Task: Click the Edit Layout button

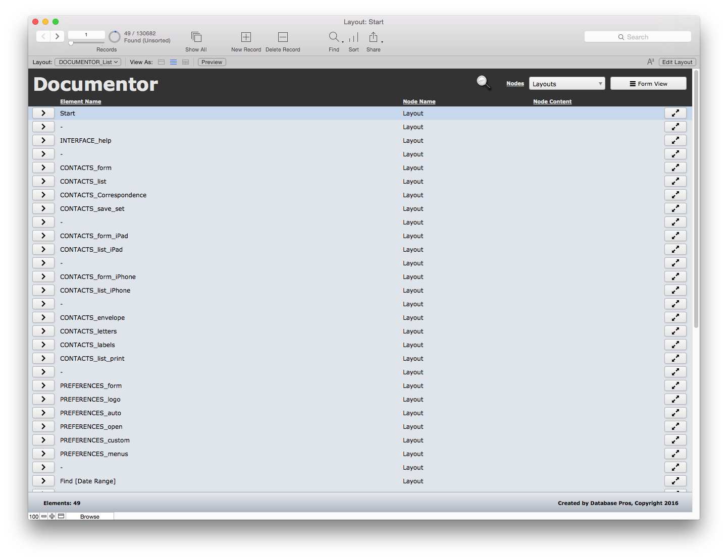Action: 677,62
